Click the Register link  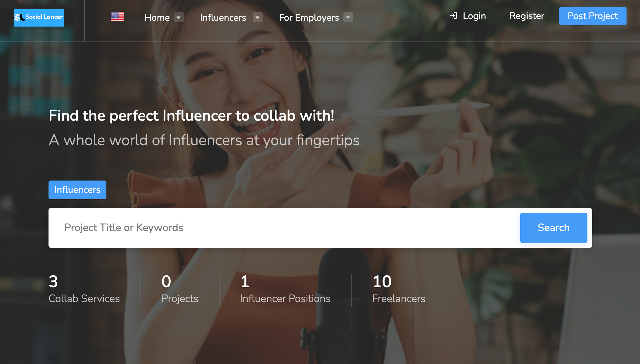point(527,16)
